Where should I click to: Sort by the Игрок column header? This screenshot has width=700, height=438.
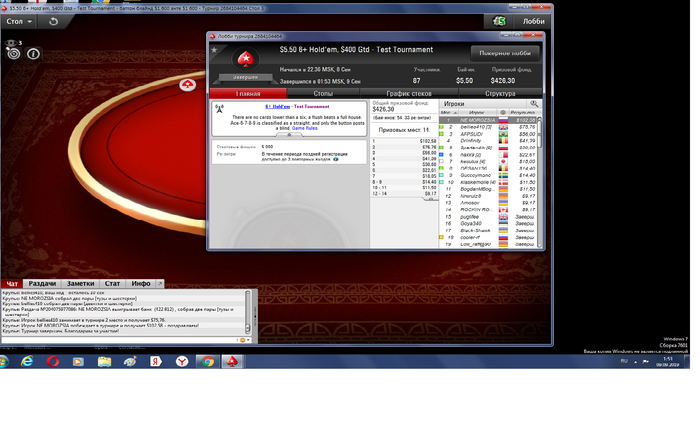pos(477,113)
